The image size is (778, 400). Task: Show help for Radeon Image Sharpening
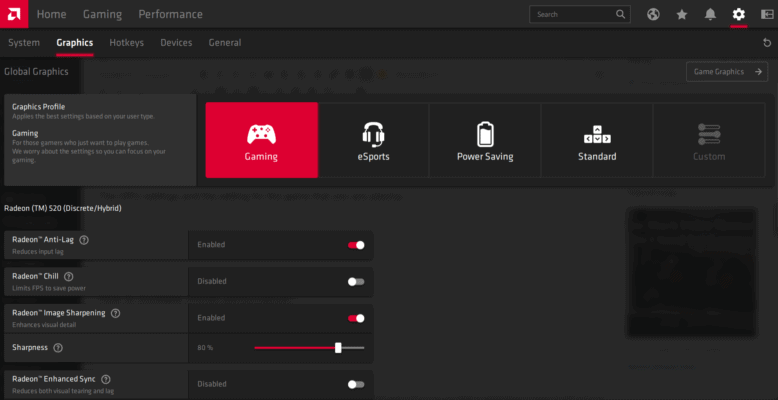(116, 313)
